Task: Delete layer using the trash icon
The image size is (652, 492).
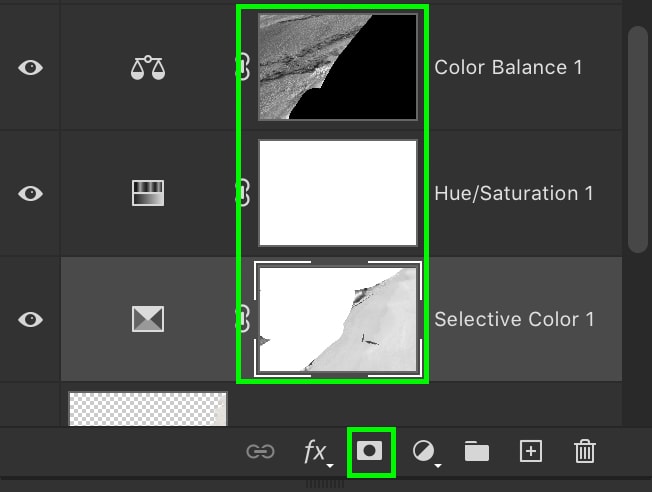Action: (585, 451)
